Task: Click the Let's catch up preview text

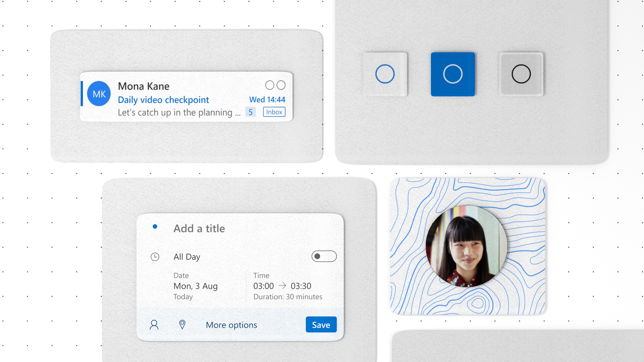Action: click(x=179, y=112)
